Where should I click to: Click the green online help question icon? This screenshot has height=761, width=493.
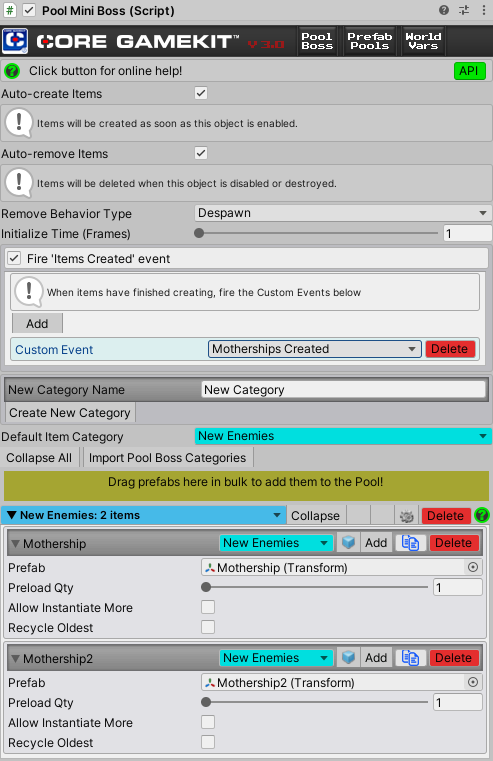point(12,71)
